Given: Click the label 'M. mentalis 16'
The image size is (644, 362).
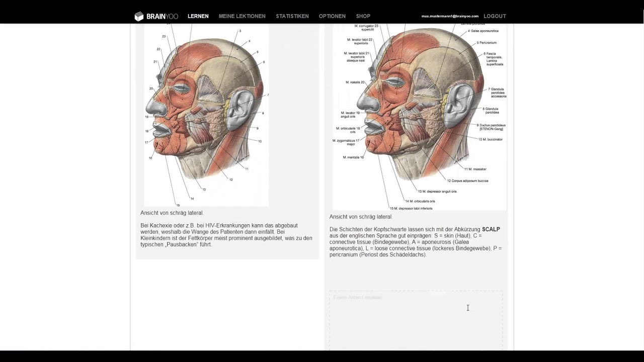Looking at the screenshot, I should (353, 157).
